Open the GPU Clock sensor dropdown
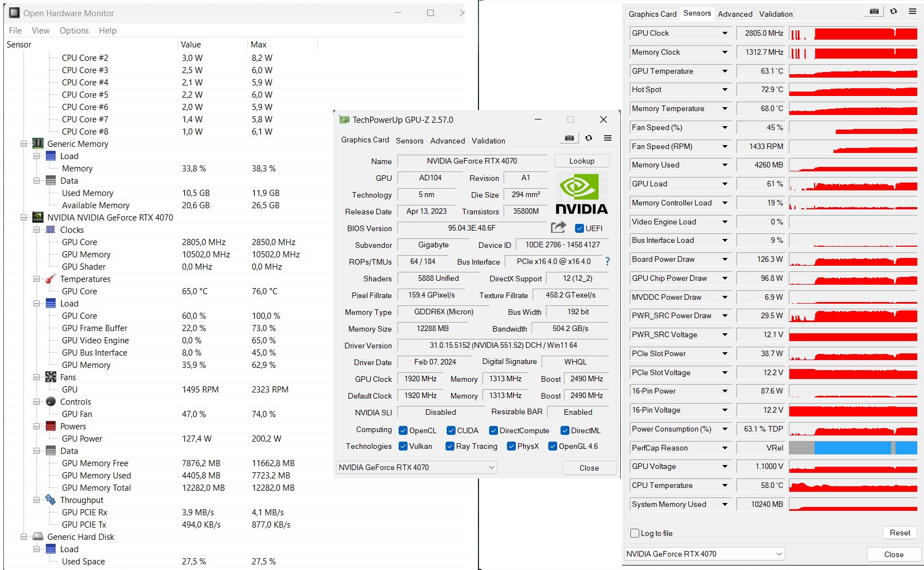The width and height of the screenshot is (924, 570). coord(725,33)
